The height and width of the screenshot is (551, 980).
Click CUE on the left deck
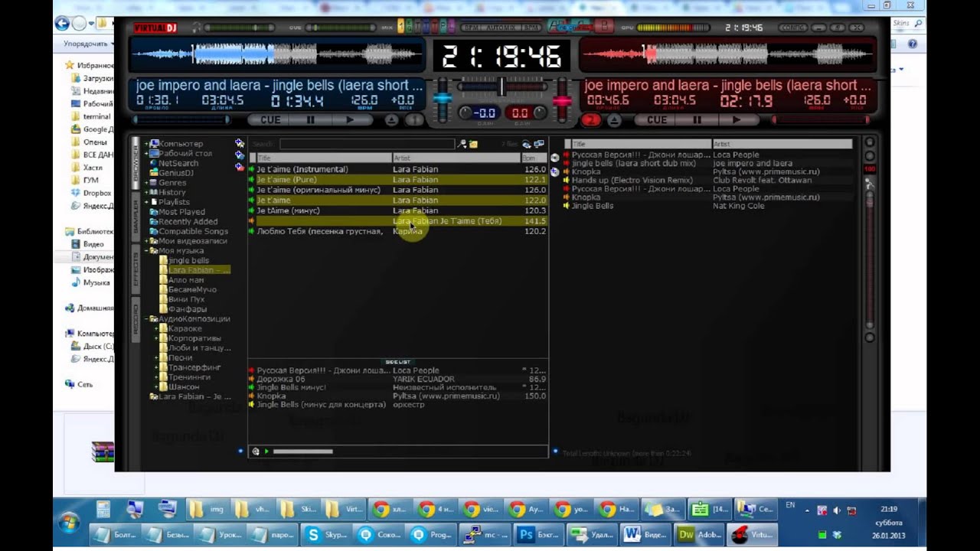270,120
